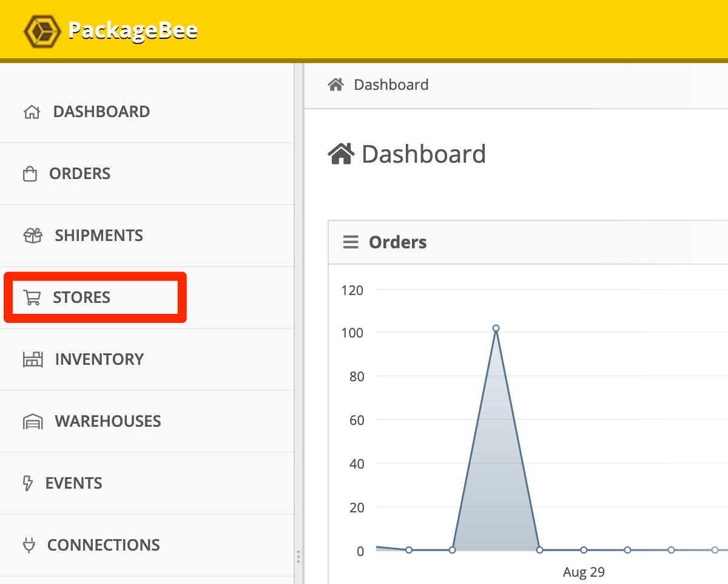Click the house icon beside DASHBOARD in sidebar
This screenshot has width=728, height=584.
point(32,112)
